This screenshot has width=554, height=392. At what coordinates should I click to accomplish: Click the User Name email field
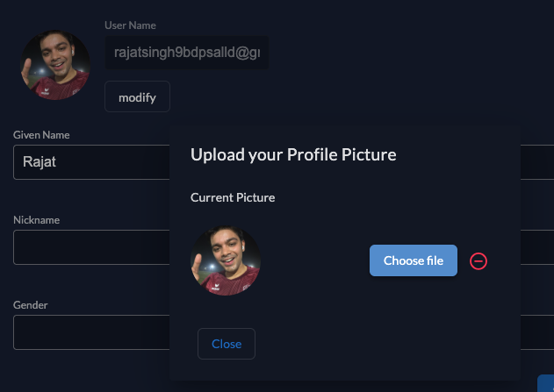click(186, 53)
